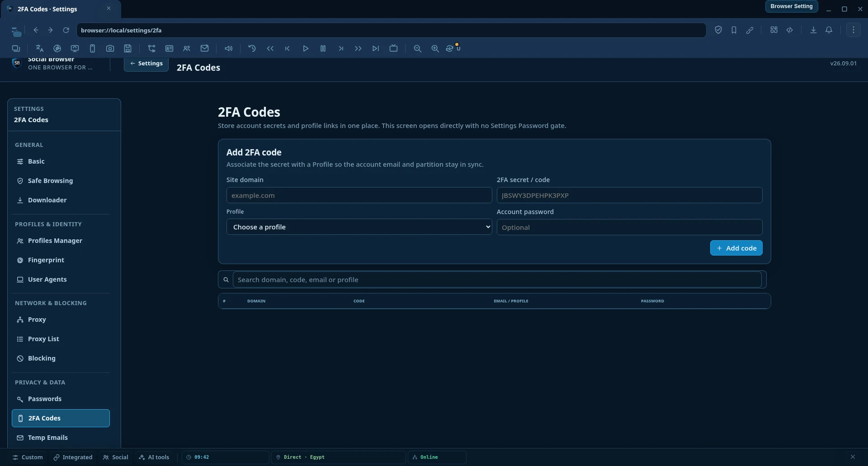Click the browser address bar
This screenshot has width=868, height=466.
[x=391, y=30]
